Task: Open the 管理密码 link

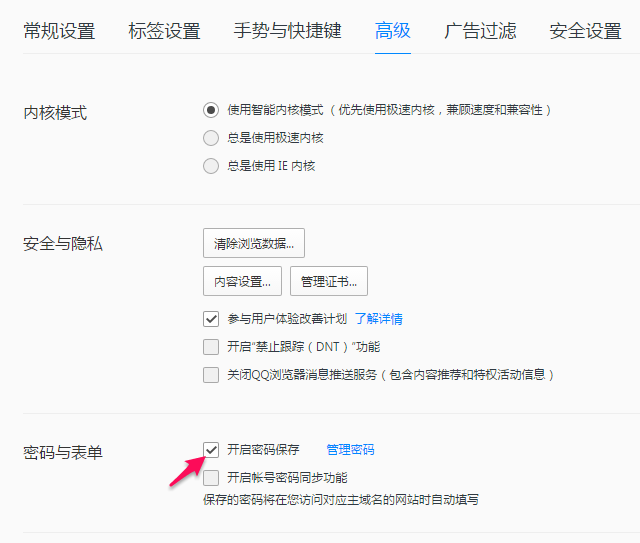Action: pos(351,450)
